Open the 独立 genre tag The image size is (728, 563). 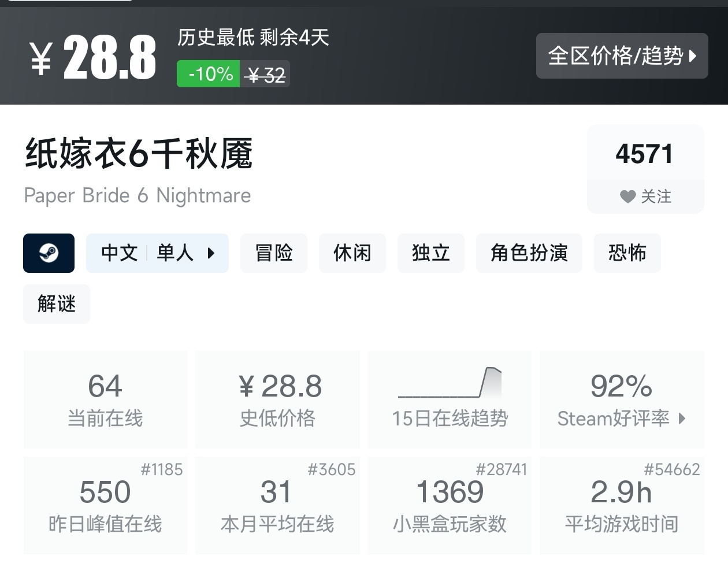click(x=430, y=253)
